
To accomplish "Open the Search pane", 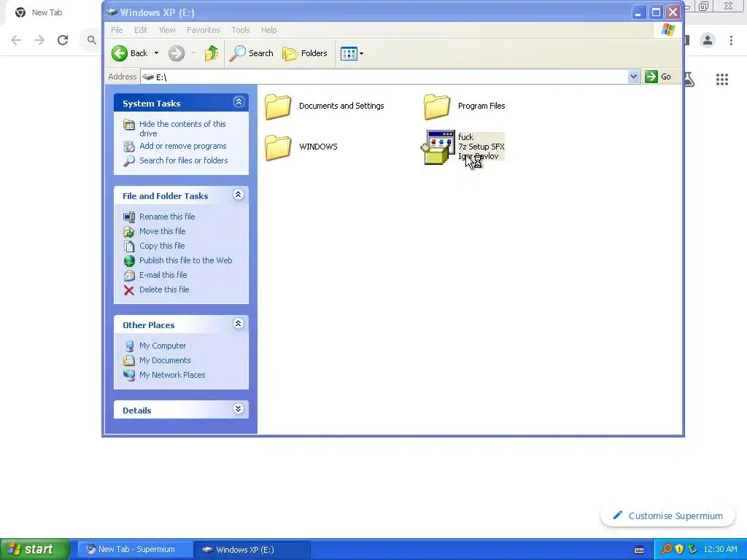I will tap(251, 53).
